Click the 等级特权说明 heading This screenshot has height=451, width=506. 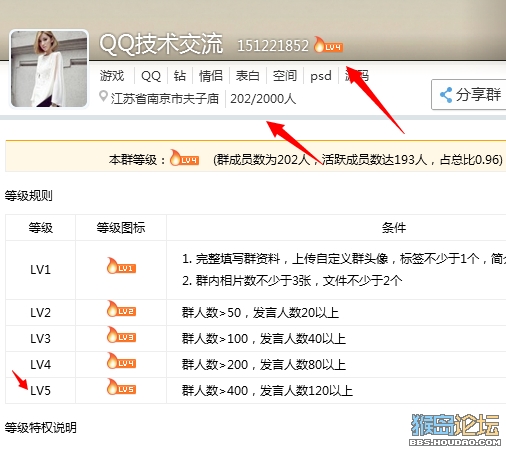click(x=41, y=428)
